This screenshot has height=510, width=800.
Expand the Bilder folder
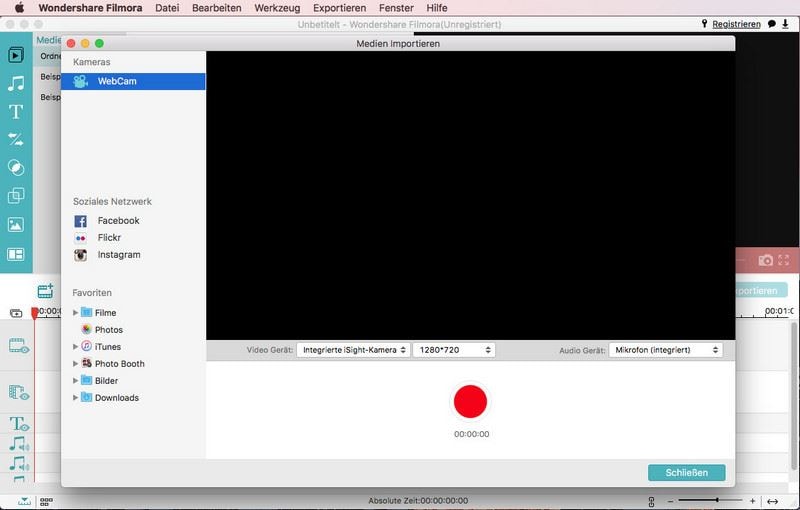pos(76,381)
